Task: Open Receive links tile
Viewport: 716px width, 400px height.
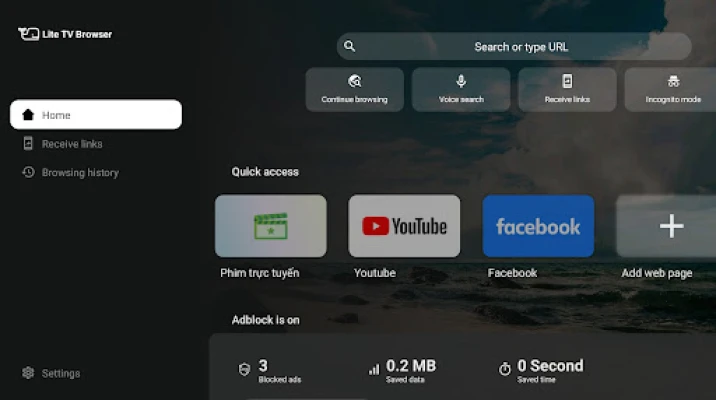Action: pos(567,89)
